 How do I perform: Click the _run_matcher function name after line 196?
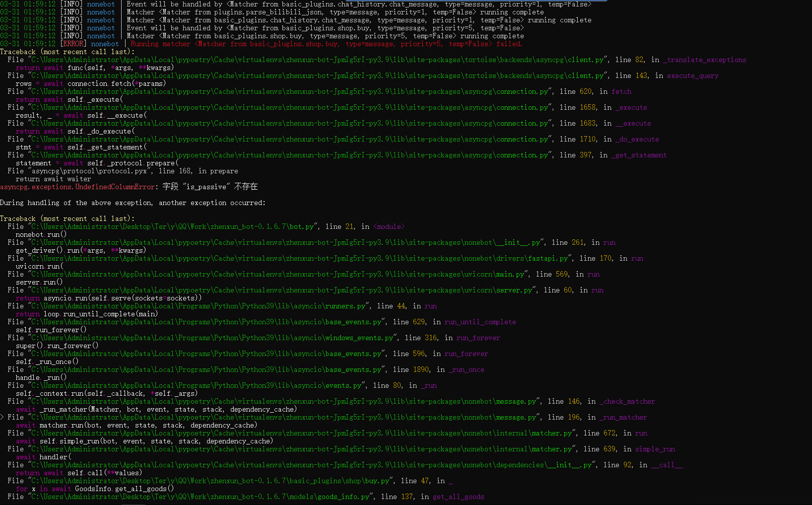[x=623, y=417]
